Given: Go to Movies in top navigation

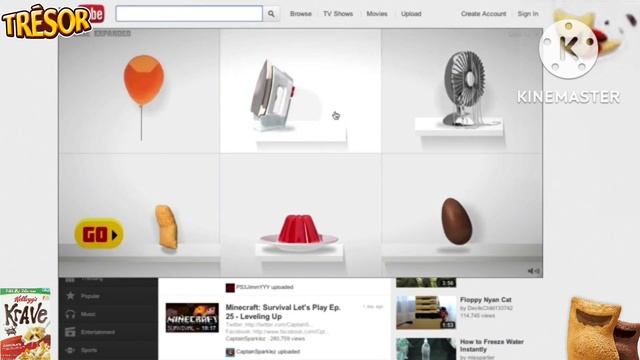Looking at the screenshot, I should (x=377, y=14).
